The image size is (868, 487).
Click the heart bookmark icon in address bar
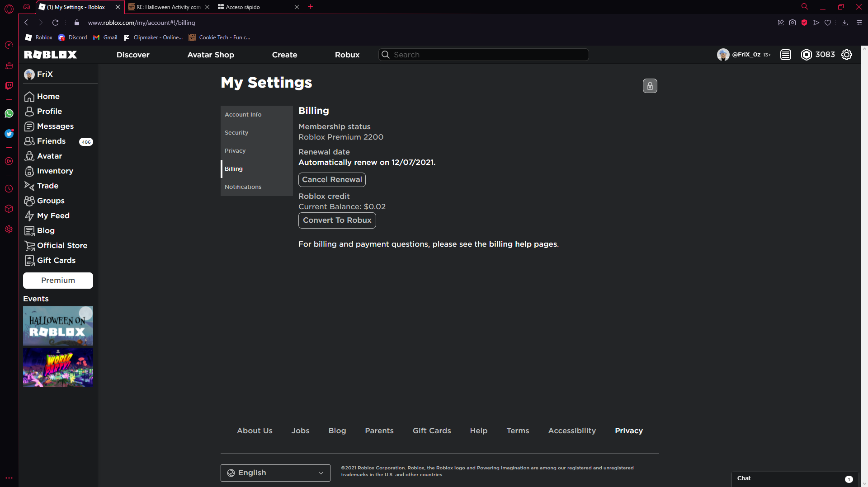click(x=828, y=23)
